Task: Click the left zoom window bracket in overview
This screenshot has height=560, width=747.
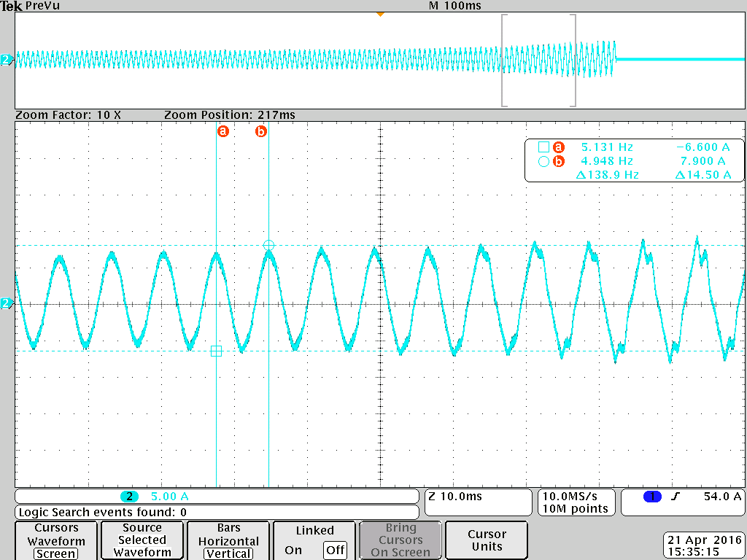Action: point(503,61)
